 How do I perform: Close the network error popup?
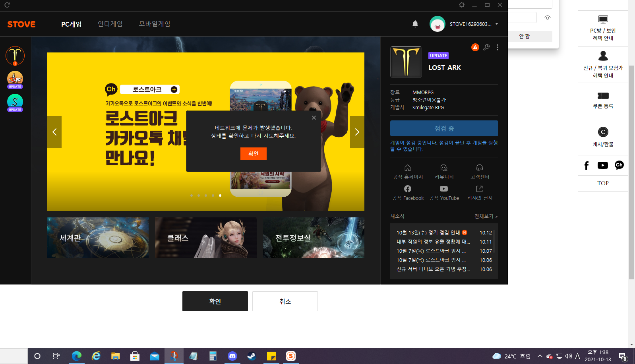tap(314, 118)
